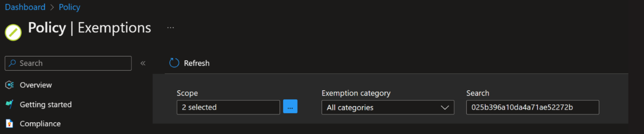Click the dropdown chevron for All categories
644x134 pixels.
[x=444, y=108]
